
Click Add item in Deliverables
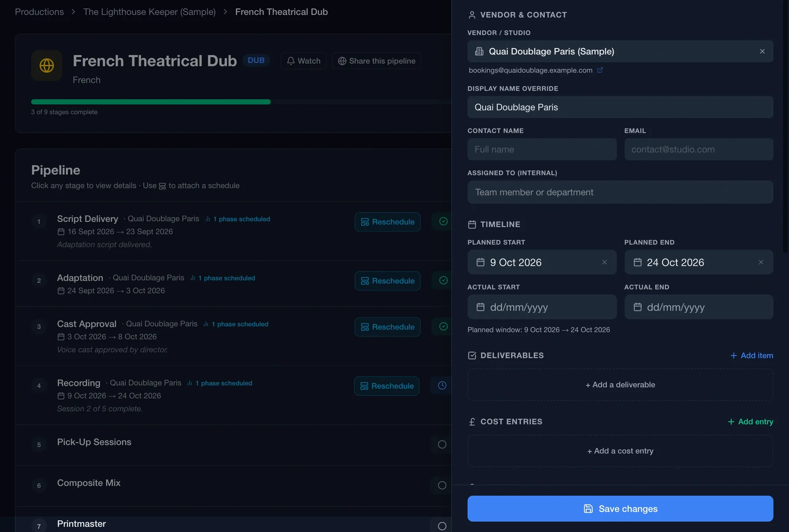pyautogui.click(x=751, y=355)
